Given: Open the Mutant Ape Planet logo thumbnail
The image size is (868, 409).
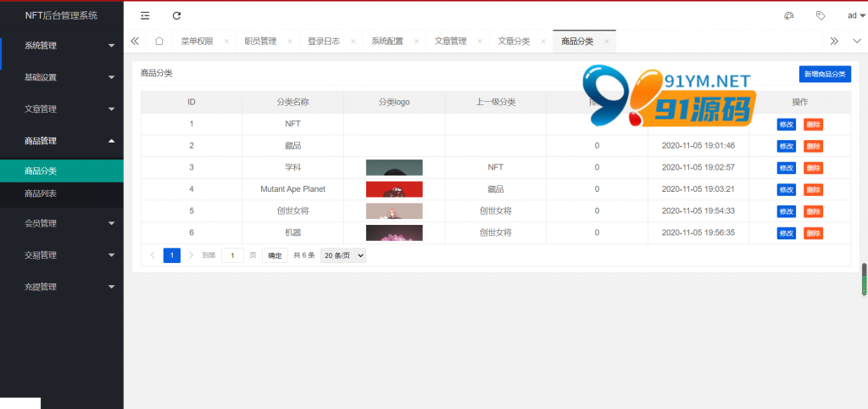Looking at the screenshot, I should (394, 189).
